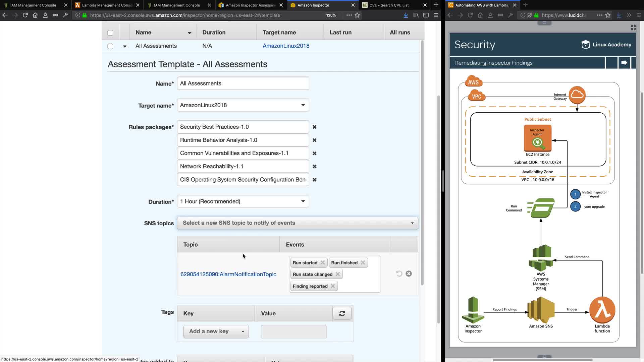This screenshot has width=644, height=362.
Task: Remove the Network Reachability-1.1 rules package
Action: 314,167
